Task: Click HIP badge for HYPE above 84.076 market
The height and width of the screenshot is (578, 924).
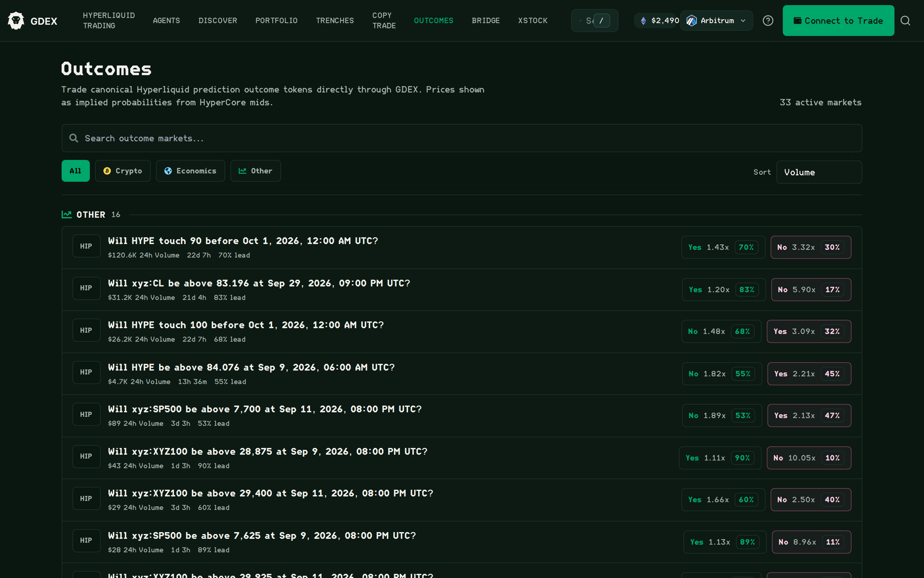Action: coord(86,372)
